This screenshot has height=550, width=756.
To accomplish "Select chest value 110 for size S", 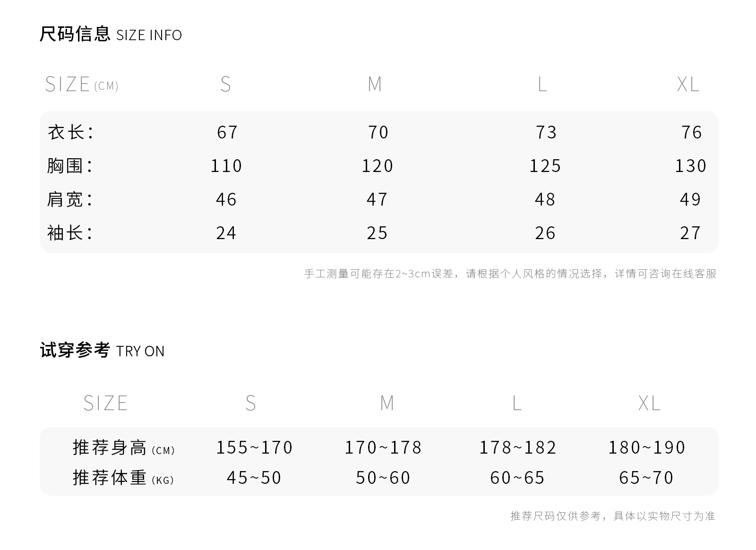I will pos(226,166).
